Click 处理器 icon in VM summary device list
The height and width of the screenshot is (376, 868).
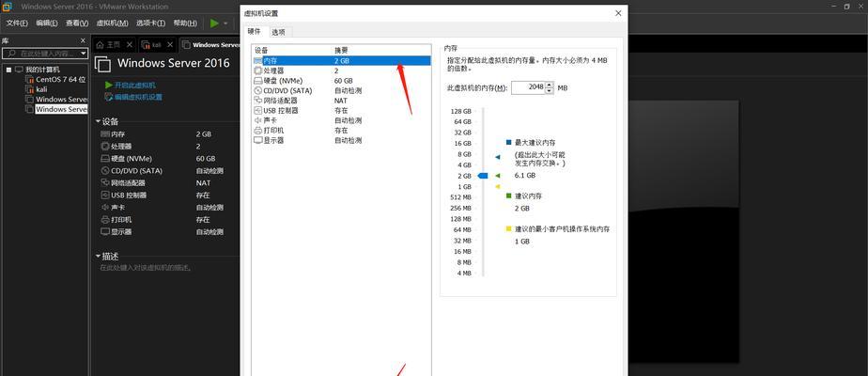(105, 147)
